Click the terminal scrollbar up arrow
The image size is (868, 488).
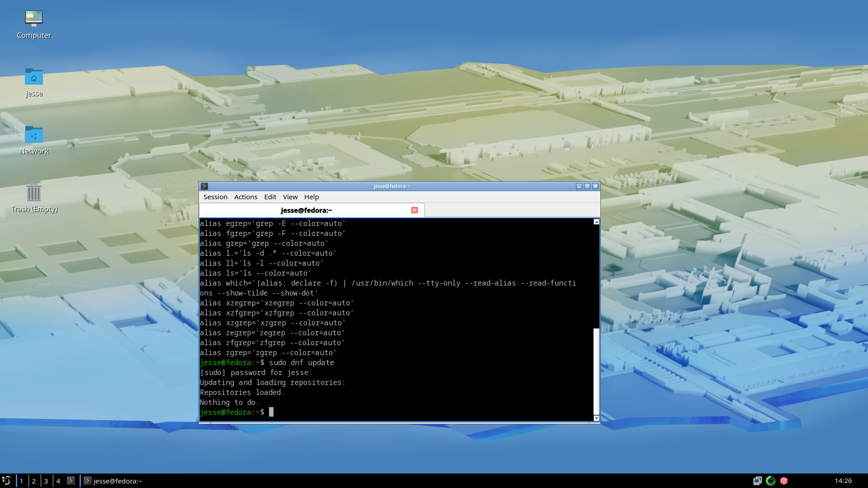point(596,222)
